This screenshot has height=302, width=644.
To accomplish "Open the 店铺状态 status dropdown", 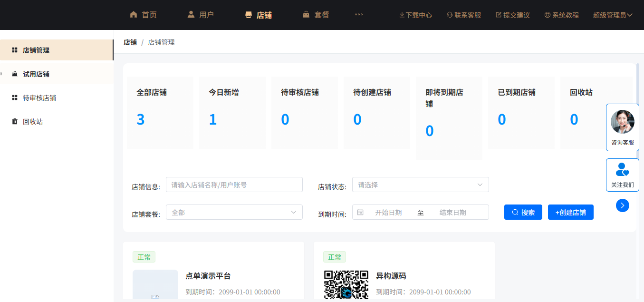I will tap(420, 185).
